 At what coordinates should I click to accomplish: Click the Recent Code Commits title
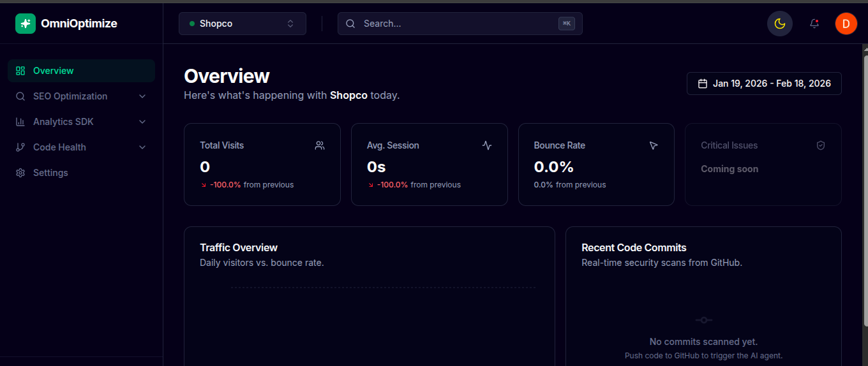coord(634,247)
